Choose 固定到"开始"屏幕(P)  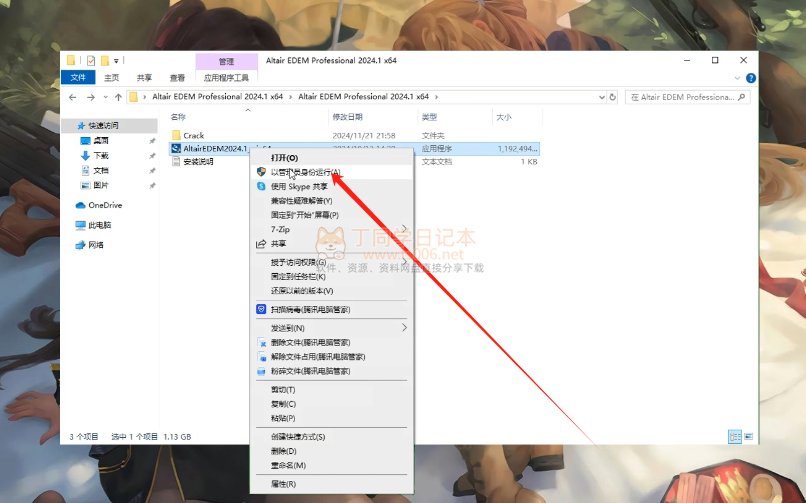tap(332, 215)
